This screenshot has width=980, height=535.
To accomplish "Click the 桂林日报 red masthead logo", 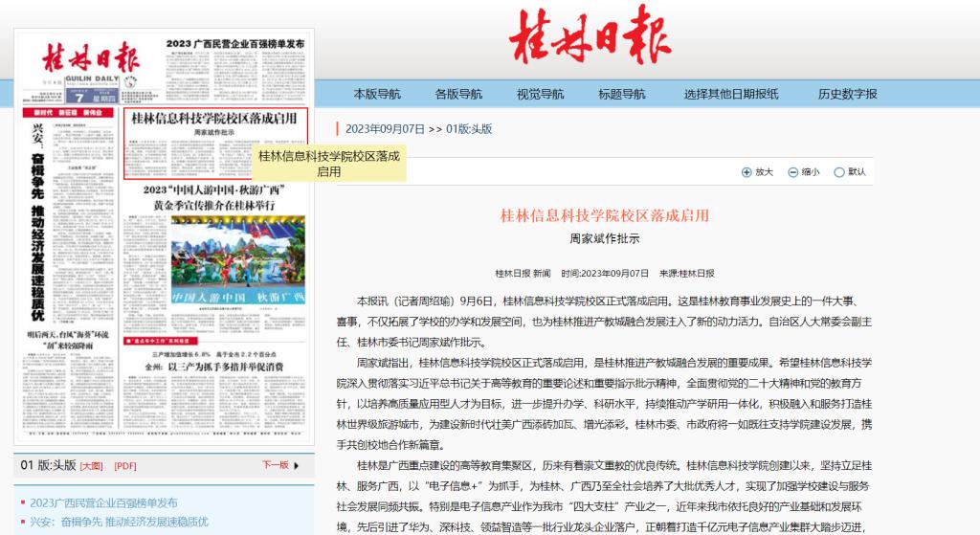I will 590,35.
